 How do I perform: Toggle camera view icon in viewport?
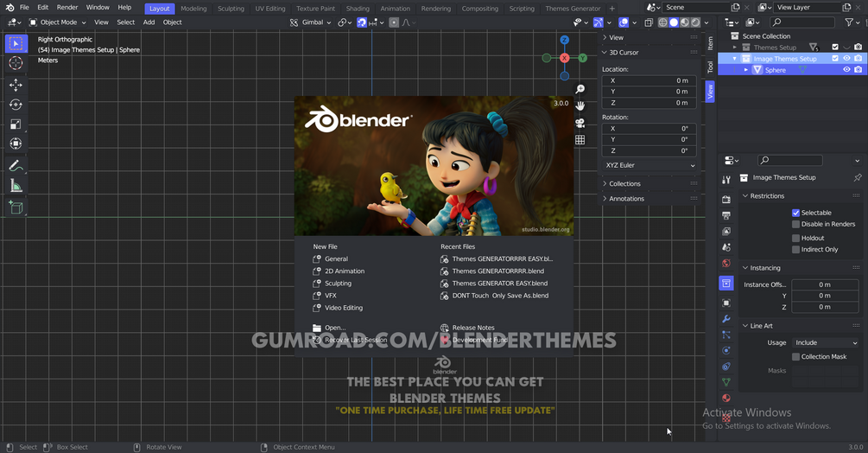580,123
